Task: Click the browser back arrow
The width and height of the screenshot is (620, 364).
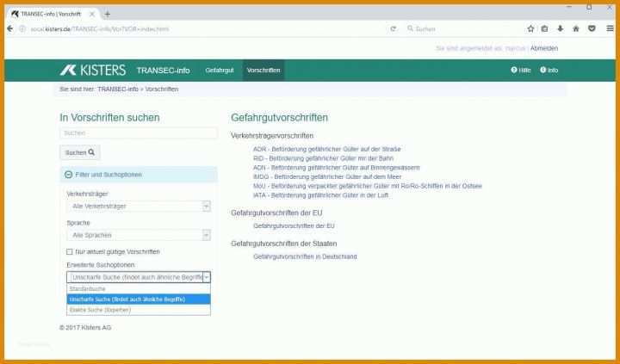Action: [x=9, y=29]
